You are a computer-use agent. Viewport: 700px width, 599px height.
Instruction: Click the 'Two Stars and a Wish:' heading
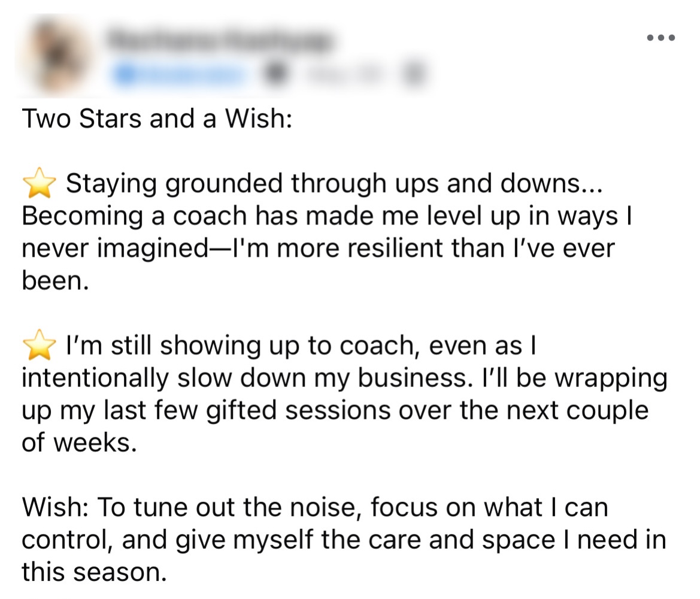157,119
